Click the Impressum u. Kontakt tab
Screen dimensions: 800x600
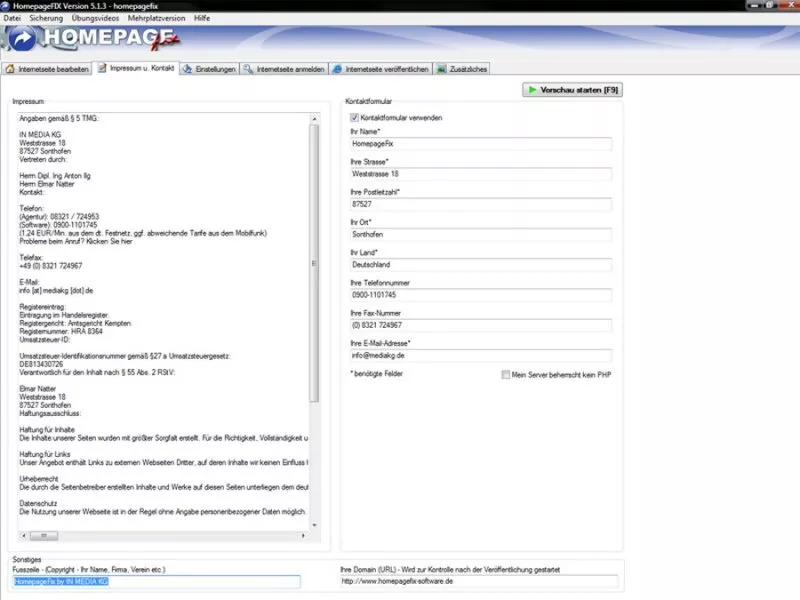(139, 69)
